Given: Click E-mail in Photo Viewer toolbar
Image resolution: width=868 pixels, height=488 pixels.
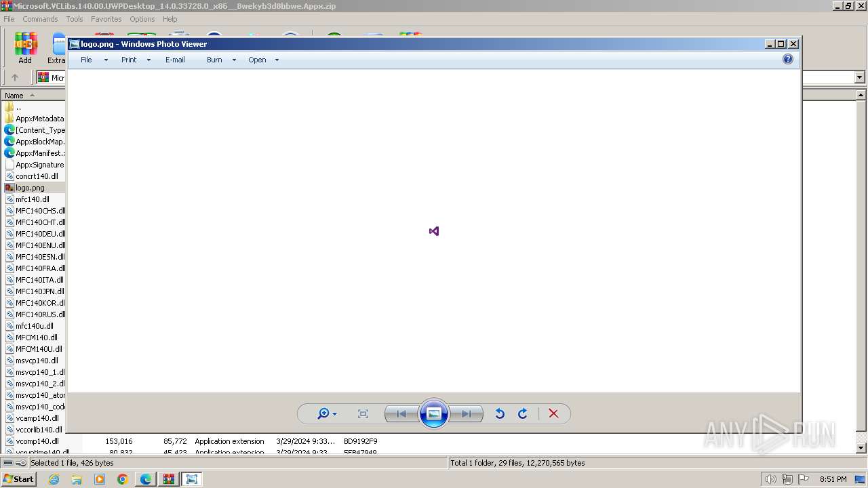Looking at the screenshot, I should [175, 60].
